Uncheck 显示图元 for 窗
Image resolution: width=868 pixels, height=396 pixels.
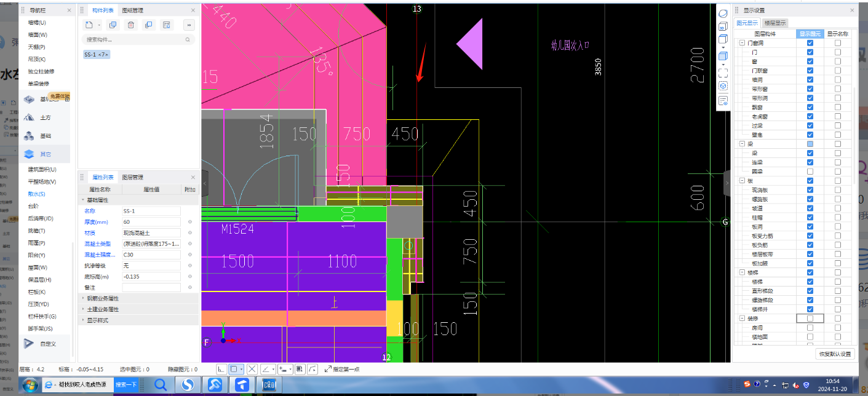click(810, 61)
